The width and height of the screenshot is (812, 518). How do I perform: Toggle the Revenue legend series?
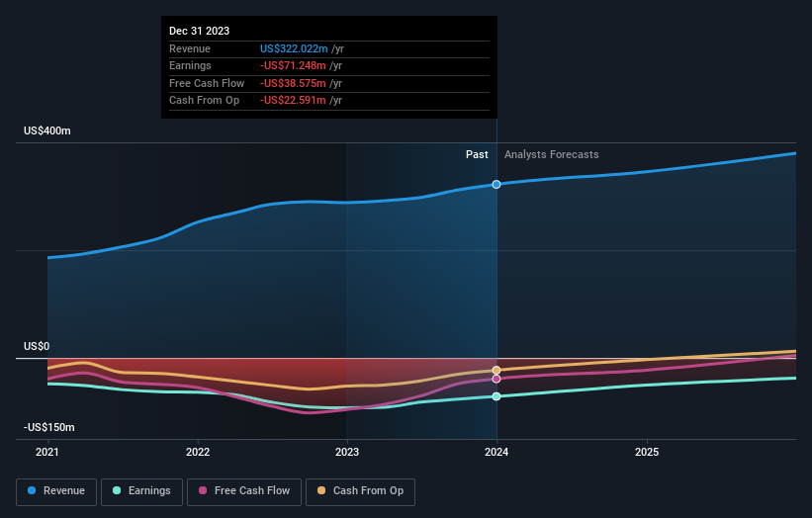click(56, 491)
